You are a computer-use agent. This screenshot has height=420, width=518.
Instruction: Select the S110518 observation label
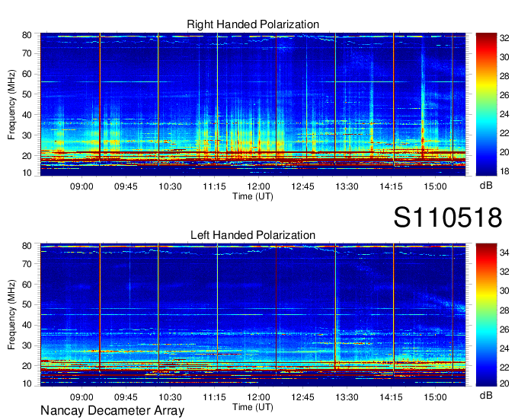(448, 218)
